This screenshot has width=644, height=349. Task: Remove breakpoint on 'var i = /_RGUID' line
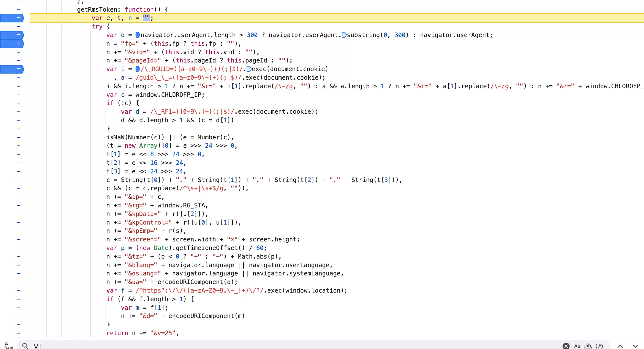(12, 69)
